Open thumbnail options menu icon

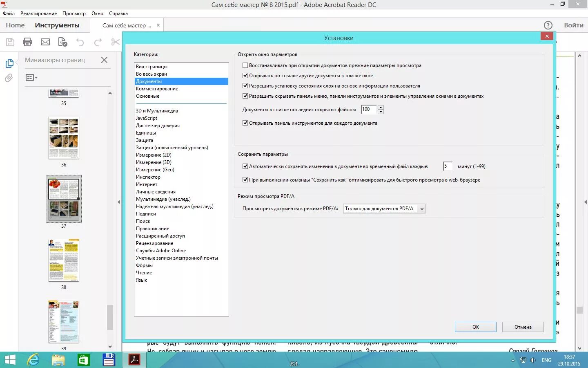(31, 77)
